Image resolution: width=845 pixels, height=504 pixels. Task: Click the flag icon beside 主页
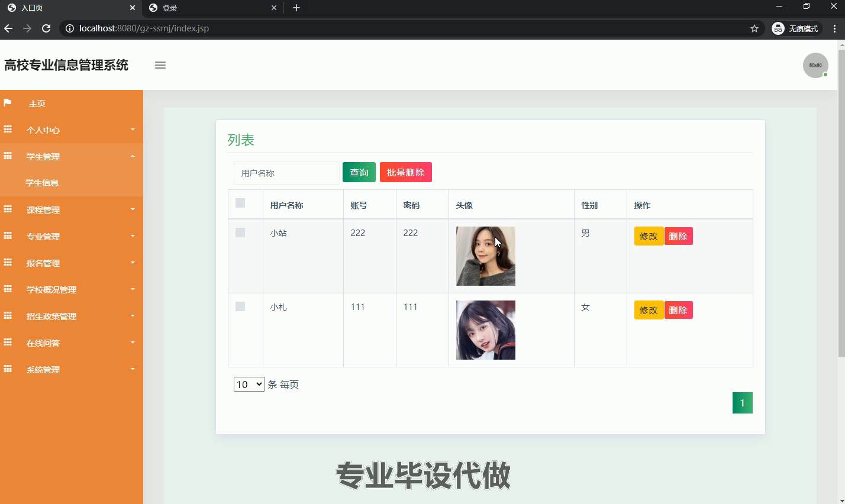click(x=8, y=103)
